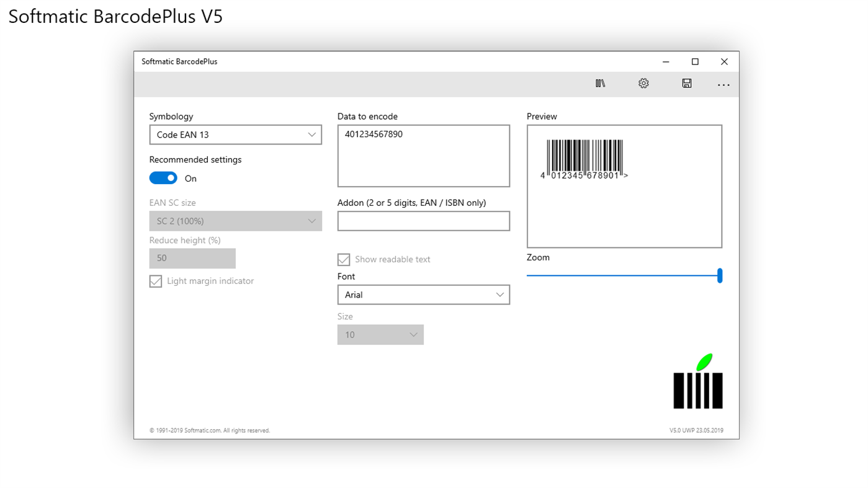
Task: Open the settings gear in the toolbar
Action: coord(643,82)
